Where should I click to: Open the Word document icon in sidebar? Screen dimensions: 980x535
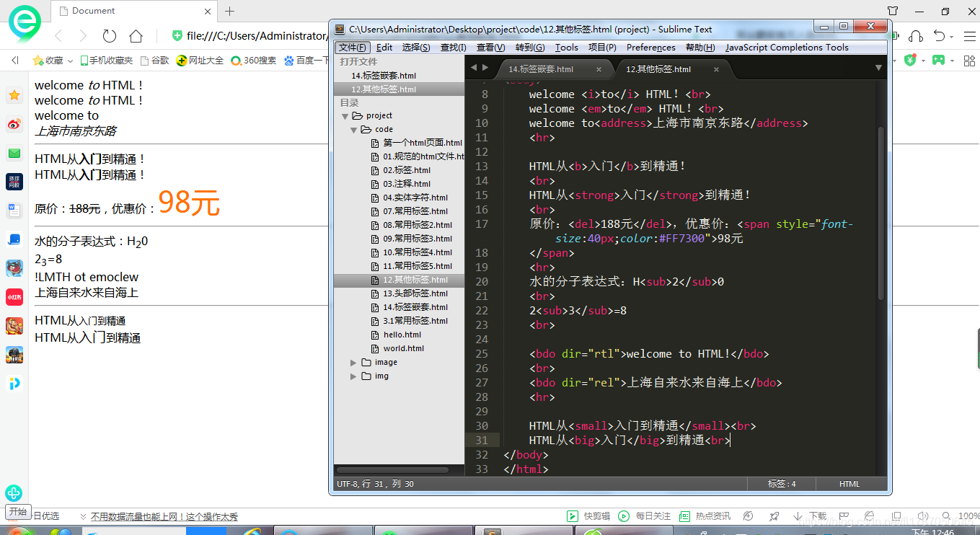[14, 211]
